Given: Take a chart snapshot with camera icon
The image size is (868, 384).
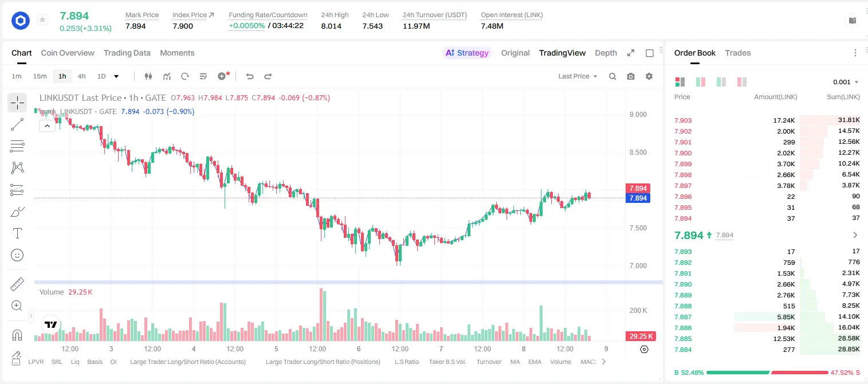Looking at the screenshot, I should coord(631,76).
